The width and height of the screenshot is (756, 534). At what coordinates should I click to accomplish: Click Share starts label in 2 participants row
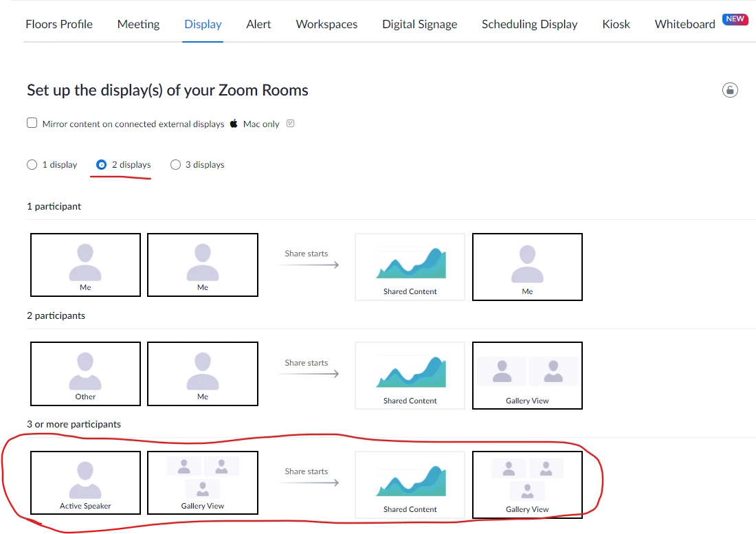point(306,363)
